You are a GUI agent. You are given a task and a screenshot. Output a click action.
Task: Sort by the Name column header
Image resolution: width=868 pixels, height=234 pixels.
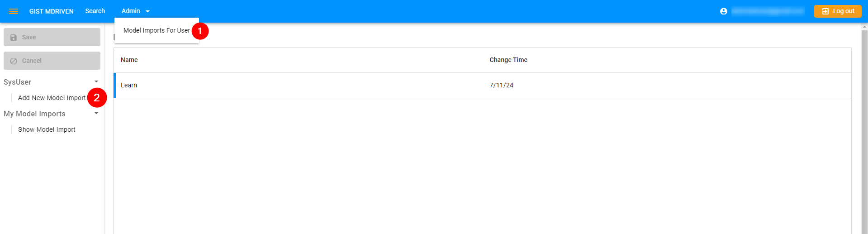(x=129, y=60)
